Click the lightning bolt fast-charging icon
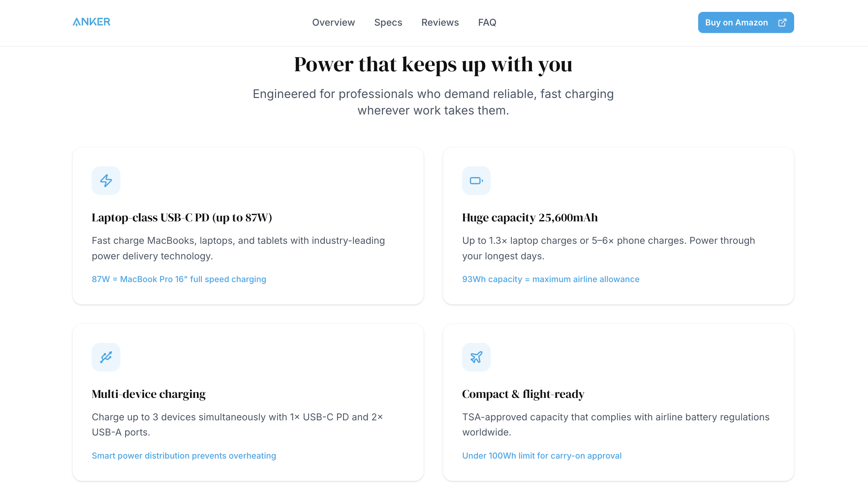868x485 pixels. point(106,181)
